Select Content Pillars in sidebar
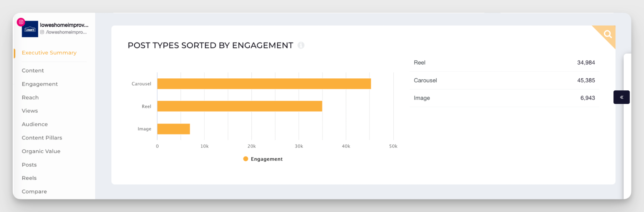 click(42, 138)
